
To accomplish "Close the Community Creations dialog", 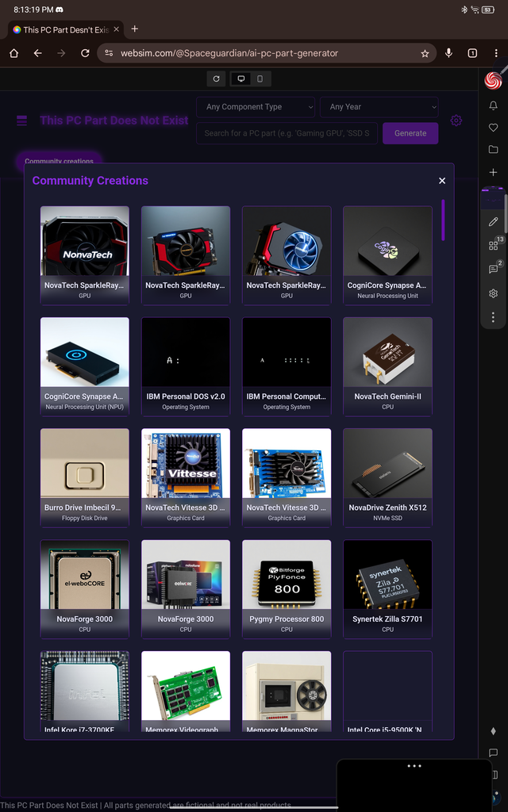I will click(x=442, y=181).
